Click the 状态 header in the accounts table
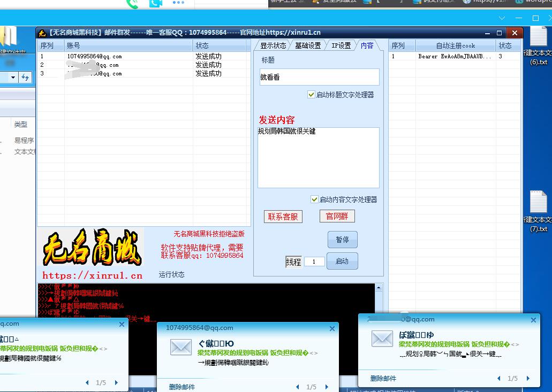This screenshot has width=552, height=392. point(220,45)
